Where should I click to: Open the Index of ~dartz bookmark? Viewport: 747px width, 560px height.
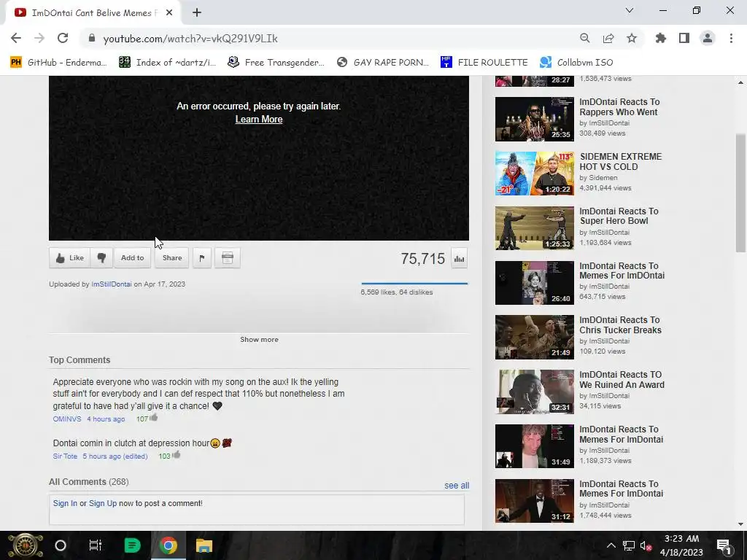pos(167,62)
